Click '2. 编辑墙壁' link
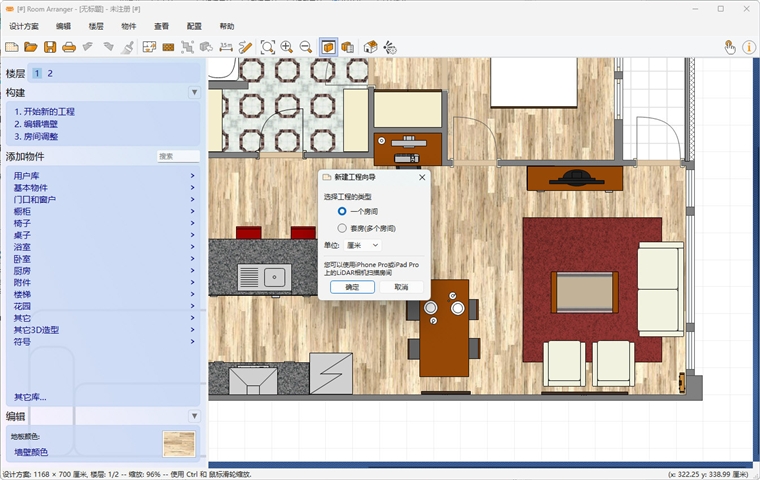Screen dimensions: 760x480 pyautogui.click(x=36, y=124)
